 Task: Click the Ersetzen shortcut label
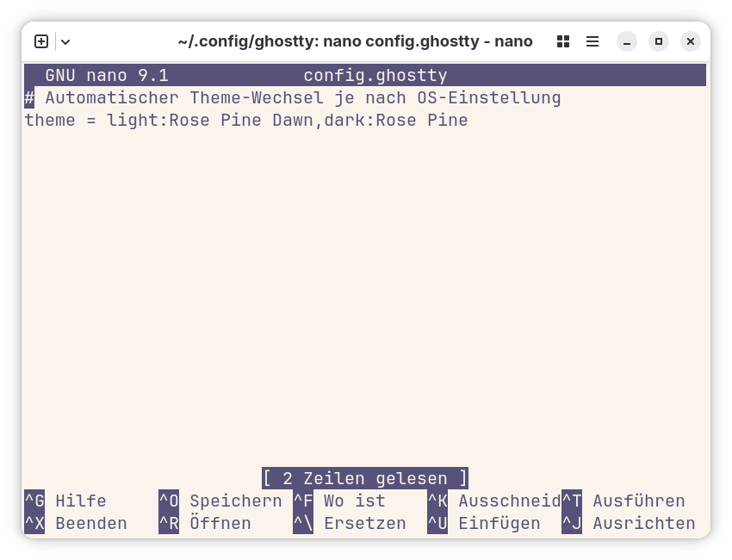(x=365, y=523)
